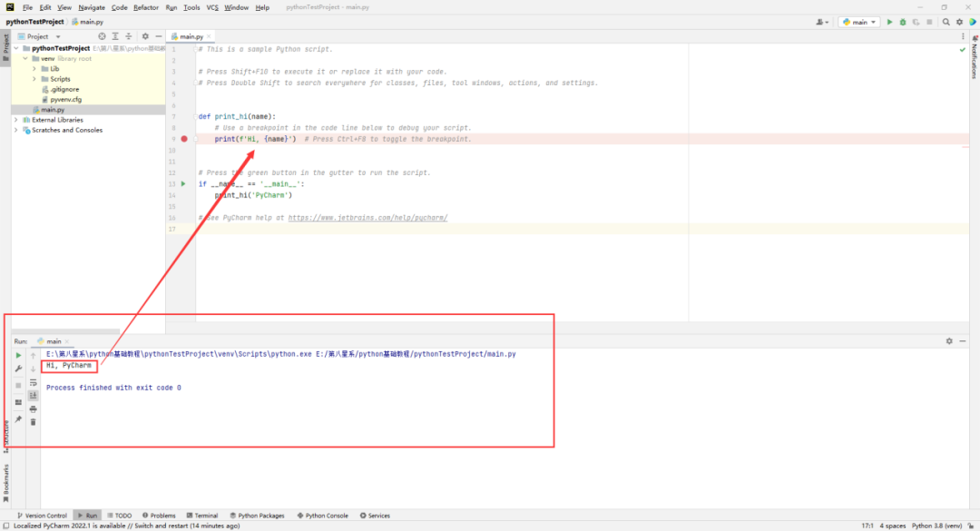
Task: Clear all Run console output with trash icon
Action: 34,422
